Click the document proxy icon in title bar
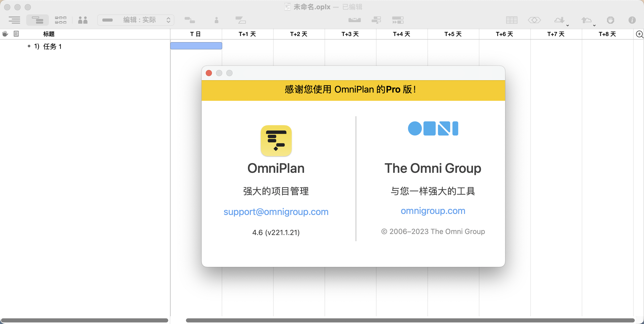Image resolution: width=644 pixels, height=324 pixels. coord(288,7)
